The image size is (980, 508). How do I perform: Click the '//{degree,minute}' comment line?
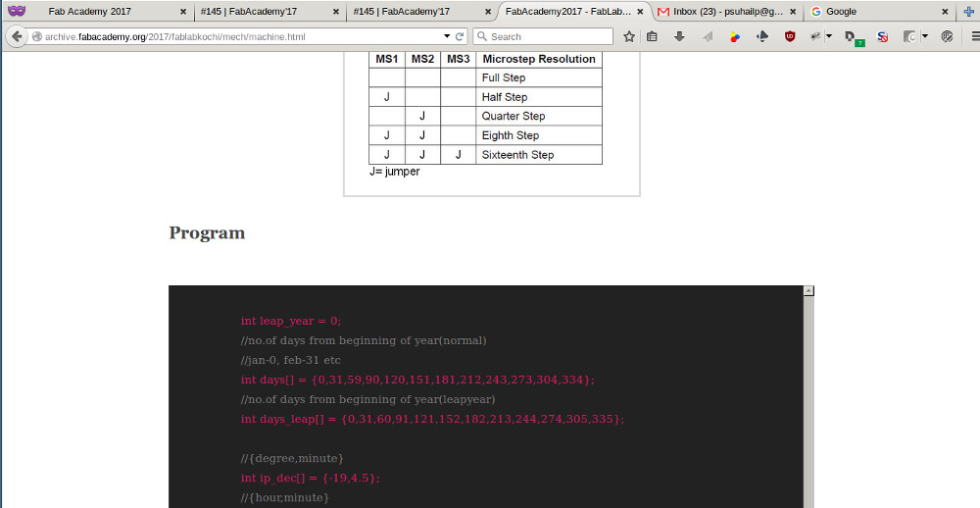tap(292, 459)
